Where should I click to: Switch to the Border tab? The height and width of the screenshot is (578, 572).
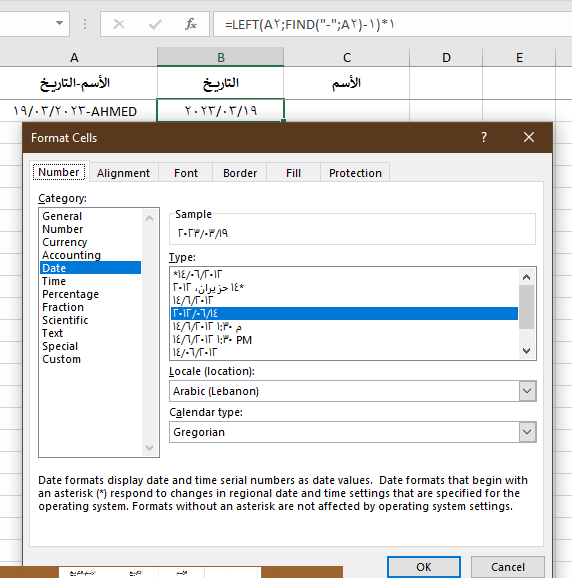(x=240, y=173)
